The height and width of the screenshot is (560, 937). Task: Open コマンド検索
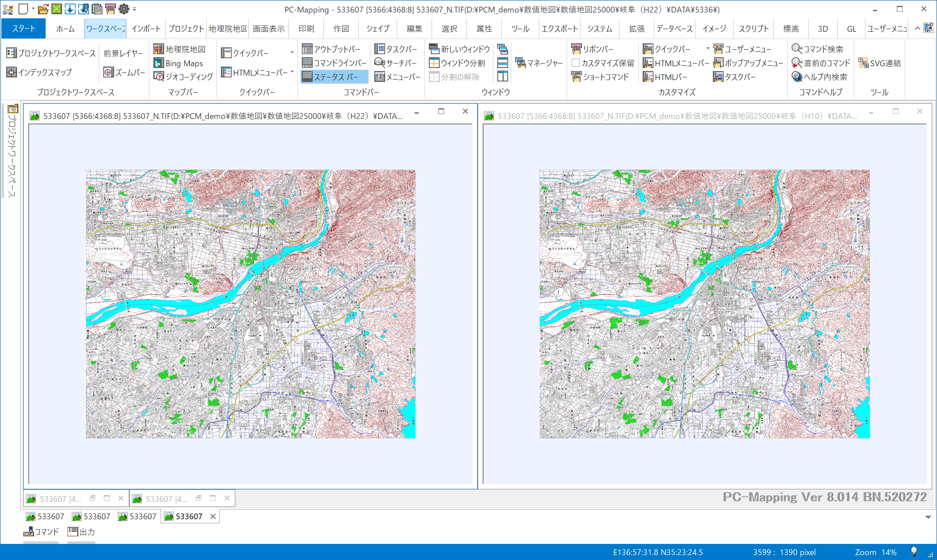coord(818,49)
